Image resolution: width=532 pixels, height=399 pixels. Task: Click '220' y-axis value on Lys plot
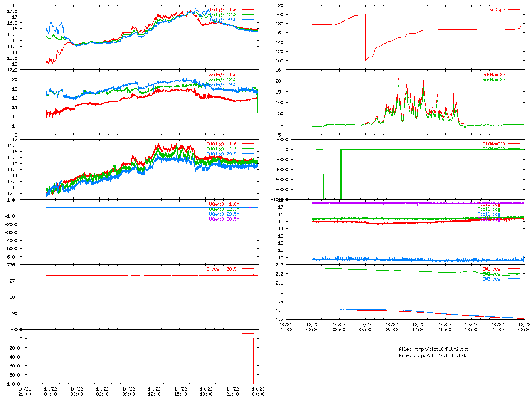(x=279, y=5)
